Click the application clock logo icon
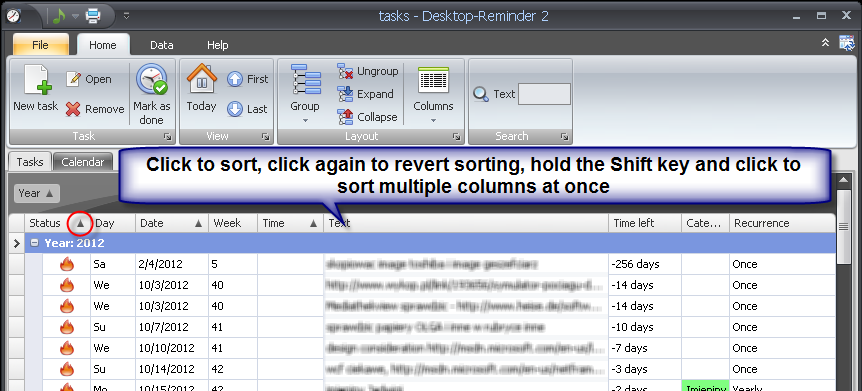This screenshot has height=391, width=862. click(x=13, y=16)
